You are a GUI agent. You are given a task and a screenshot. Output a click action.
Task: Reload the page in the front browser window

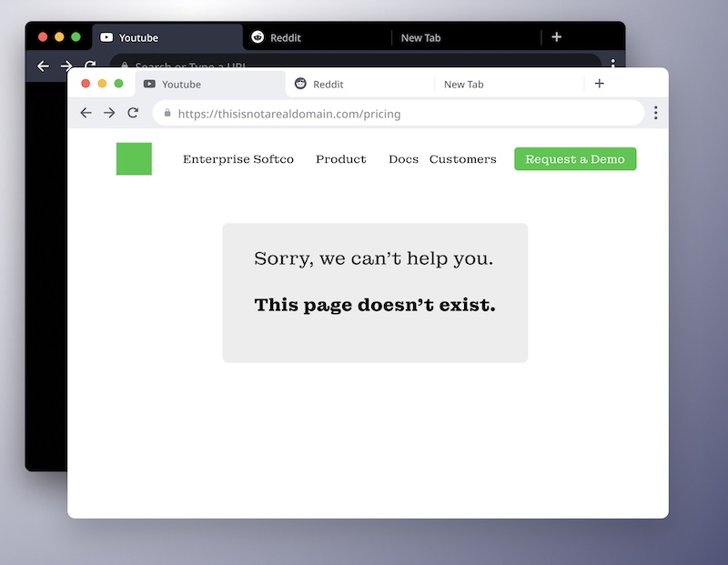click(x=133, y=113)
